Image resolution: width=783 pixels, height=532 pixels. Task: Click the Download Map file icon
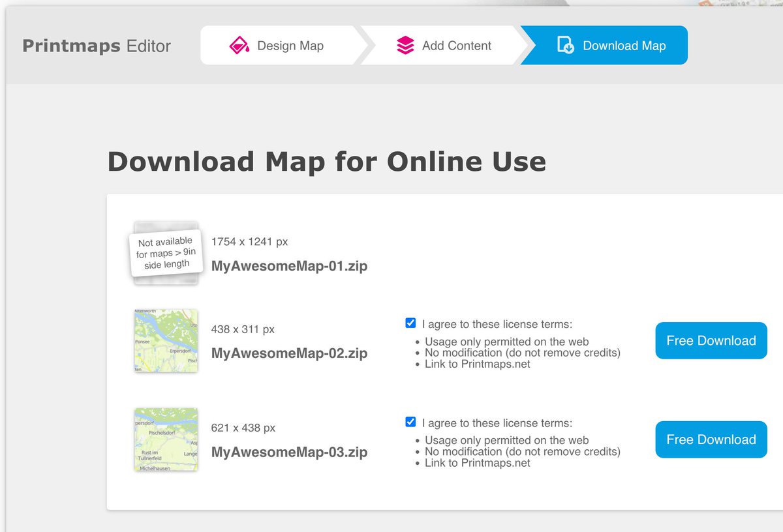click(x=565, y=45)
